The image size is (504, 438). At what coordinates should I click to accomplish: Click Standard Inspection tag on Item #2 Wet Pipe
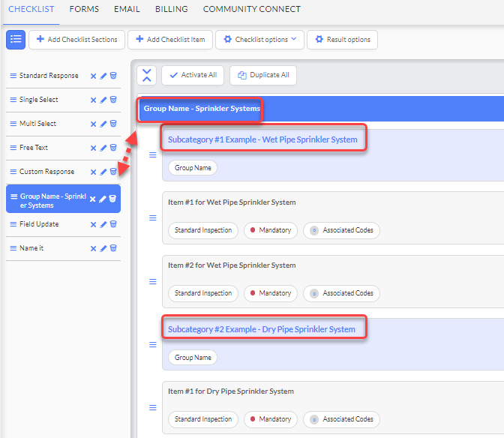[x=203, y=293]
